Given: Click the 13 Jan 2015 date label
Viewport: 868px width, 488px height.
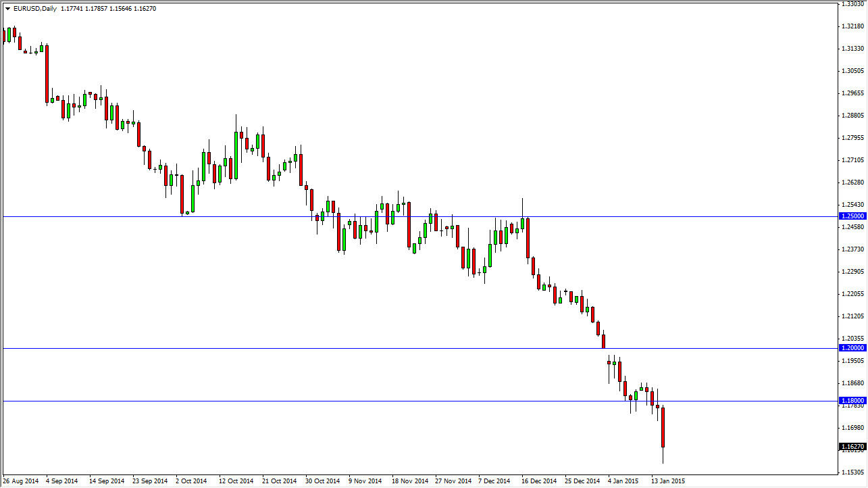Looking at the screenshot, I should (668, 481).
